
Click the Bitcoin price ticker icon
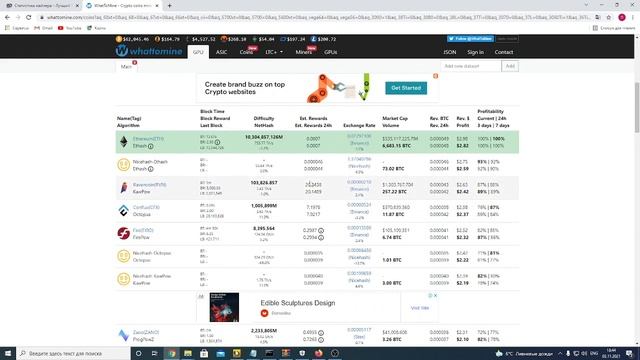tap(118, 39)
